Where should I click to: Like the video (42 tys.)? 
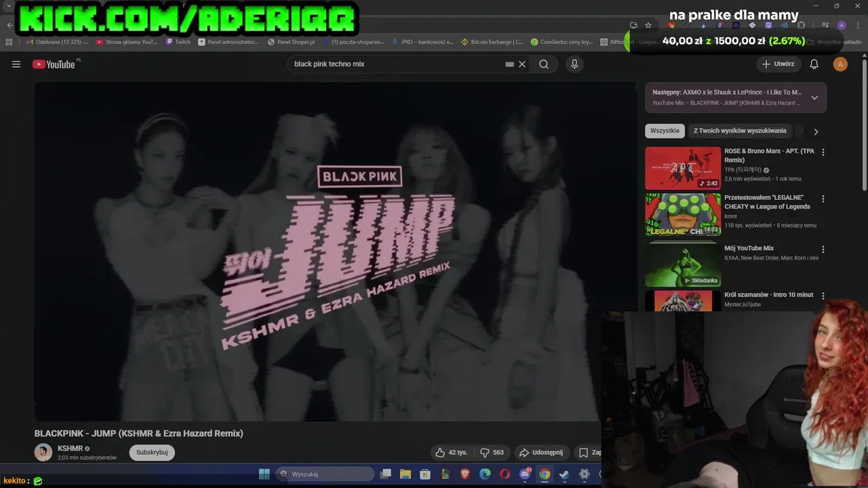pyautogui.click(x=452, y=453)
